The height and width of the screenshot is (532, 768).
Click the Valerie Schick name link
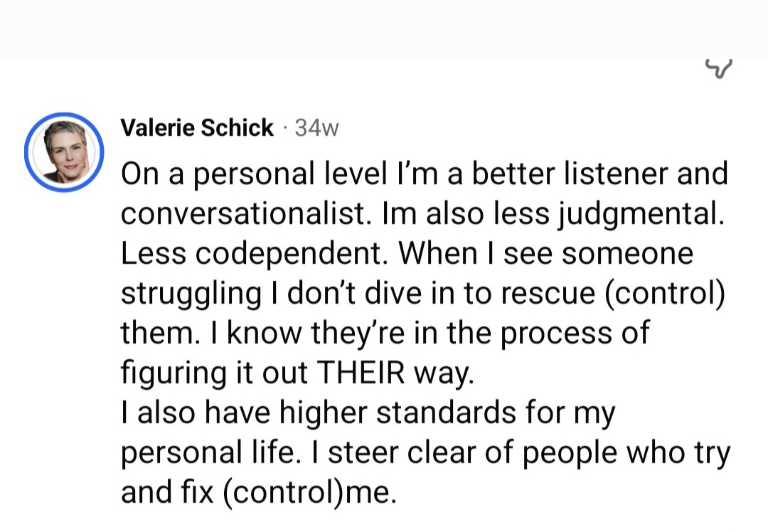(x=197, y=128)
